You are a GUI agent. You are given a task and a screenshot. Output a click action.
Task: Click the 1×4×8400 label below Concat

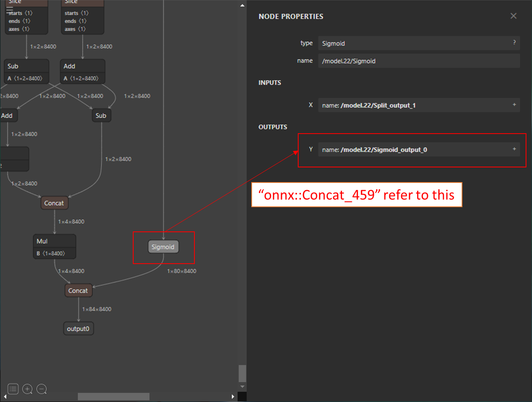tap(71, 221)
